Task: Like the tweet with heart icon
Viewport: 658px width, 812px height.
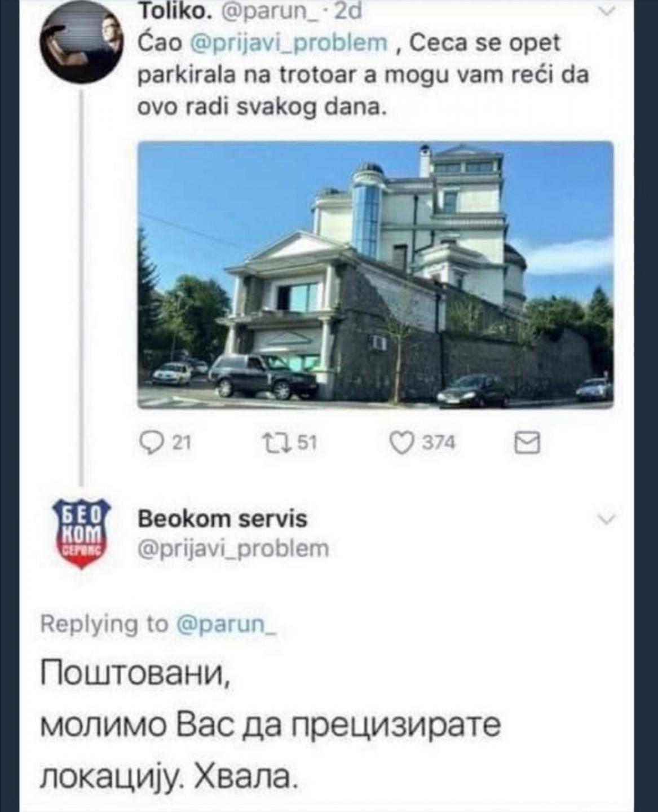Action: [402, 443]
